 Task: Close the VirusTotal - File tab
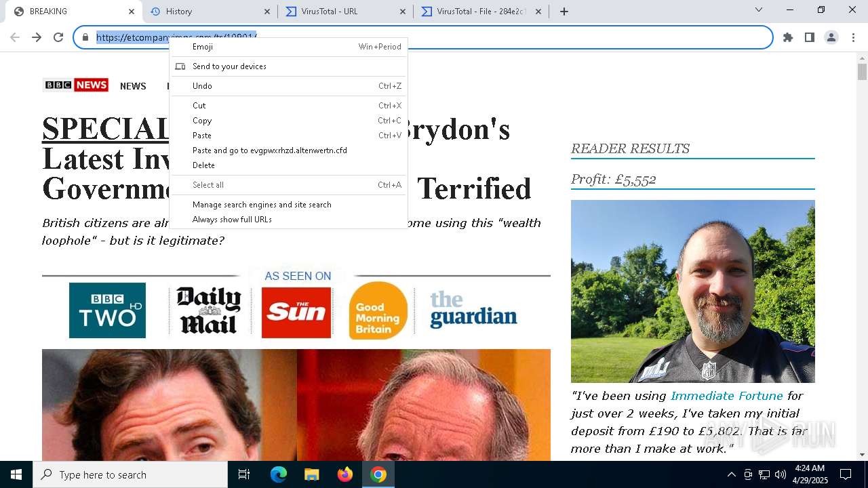click(x=538, y=11)
